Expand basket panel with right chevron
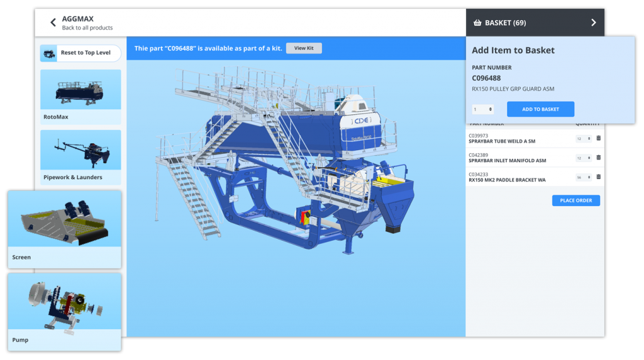Viewport: 644px width, 360px height. 593,23
